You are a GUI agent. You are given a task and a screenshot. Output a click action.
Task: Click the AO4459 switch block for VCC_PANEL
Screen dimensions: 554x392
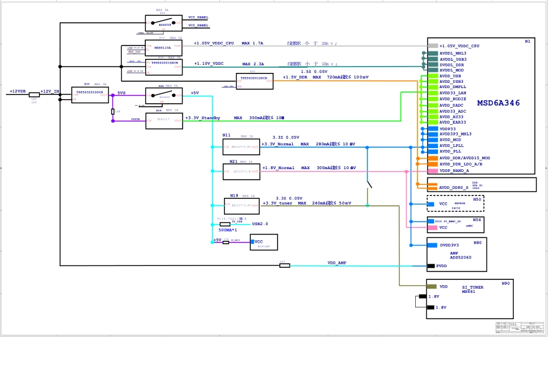163,24
